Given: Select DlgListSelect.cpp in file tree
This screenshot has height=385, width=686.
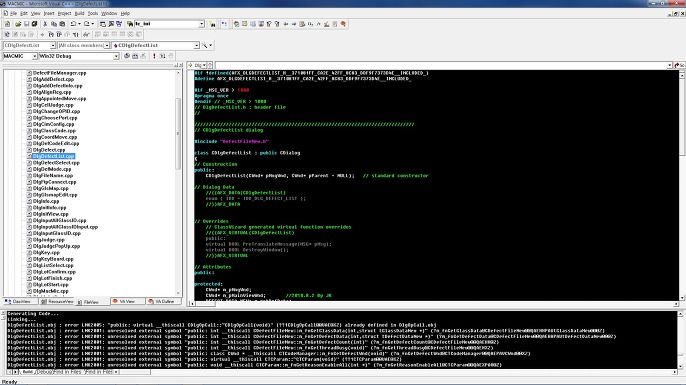Looking at the screenshot, I should pyautogui.click(x=53, y=266).
